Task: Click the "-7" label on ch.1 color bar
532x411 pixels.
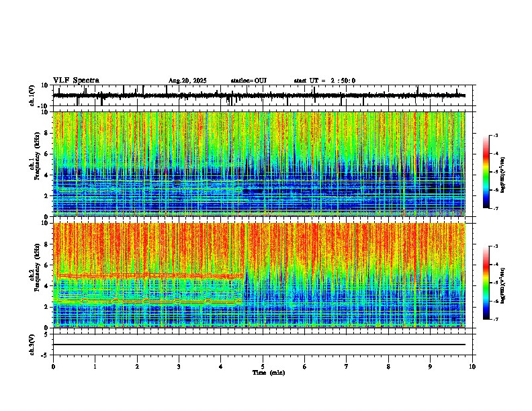Action: 496,208
